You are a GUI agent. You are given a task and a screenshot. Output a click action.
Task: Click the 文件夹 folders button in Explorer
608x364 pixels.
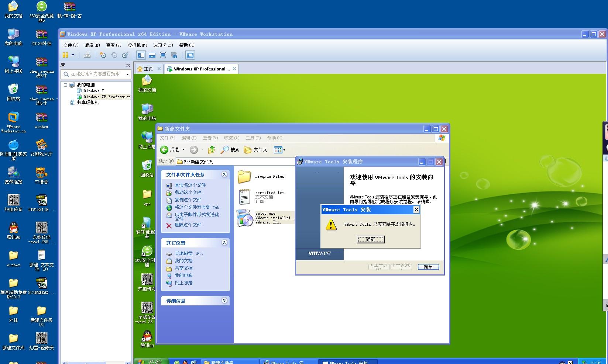pyautogui.click(x=255, y=149)
